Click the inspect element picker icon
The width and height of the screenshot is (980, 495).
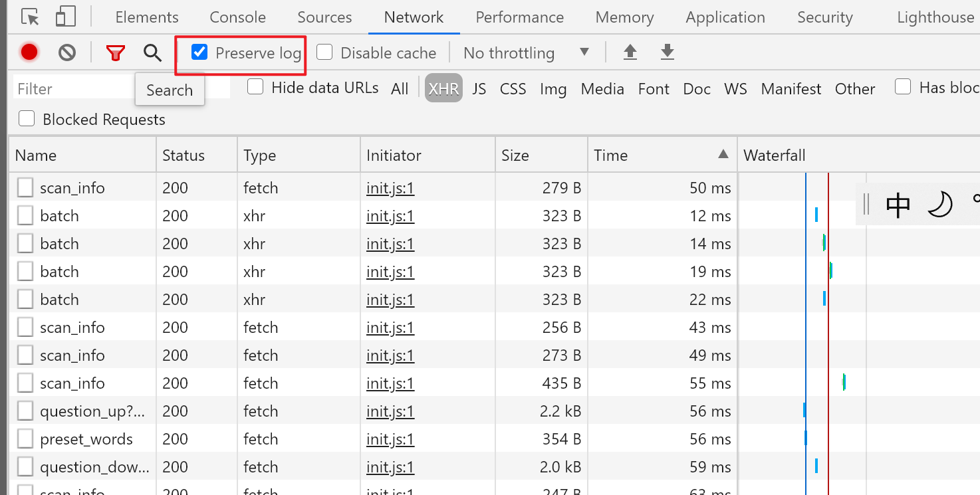(x=30, y=17)
